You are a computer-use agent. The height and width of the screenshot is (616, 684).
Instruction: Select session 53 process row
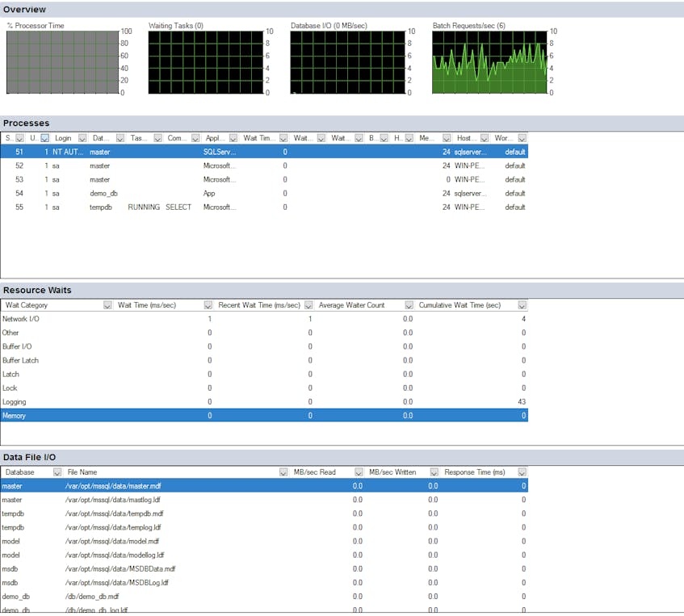point(264,180)
